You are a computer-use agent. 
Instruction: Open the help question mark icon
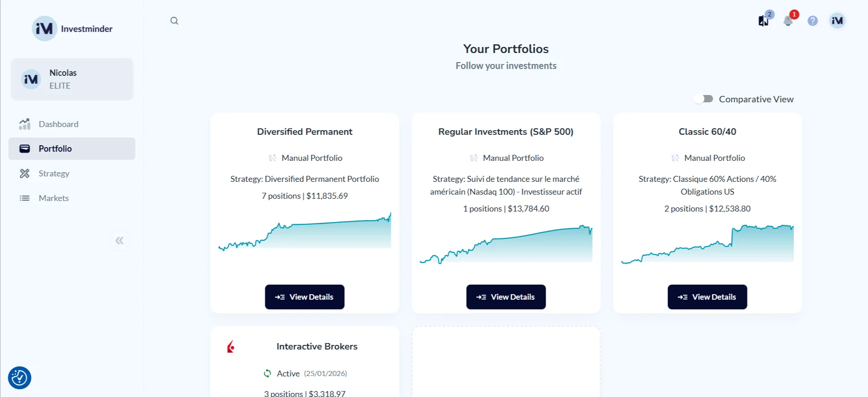[x=812, y=21]
